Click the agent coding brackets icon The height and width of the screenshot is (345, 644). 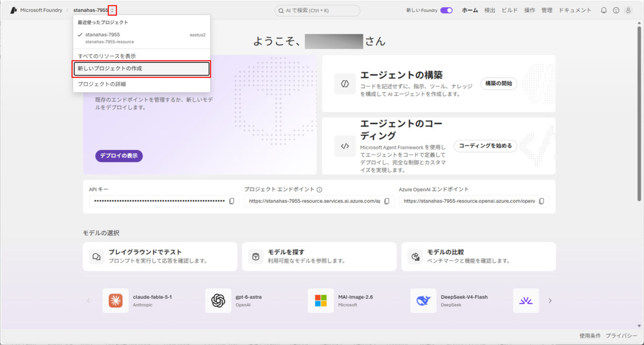[345, 146]
